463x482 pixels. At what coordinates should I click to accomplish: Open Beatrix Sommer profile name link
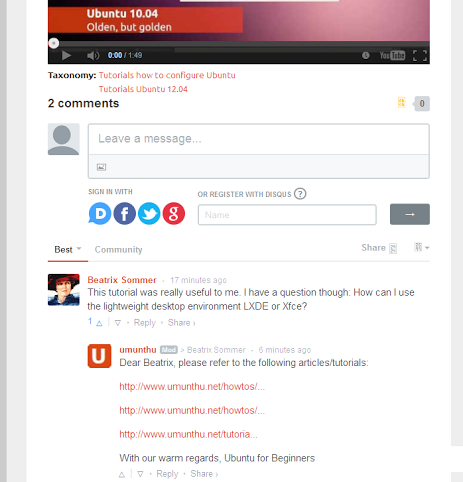[122, 280]
